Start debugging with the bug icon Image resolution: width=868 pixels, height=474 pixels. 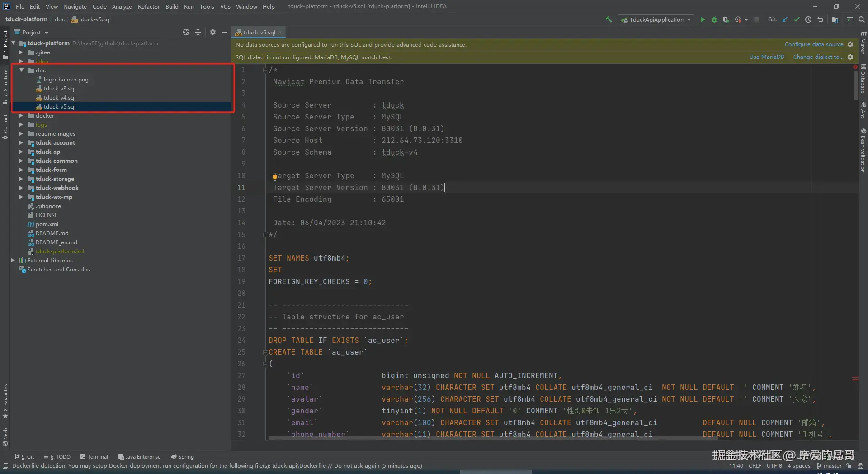(714, 19)
